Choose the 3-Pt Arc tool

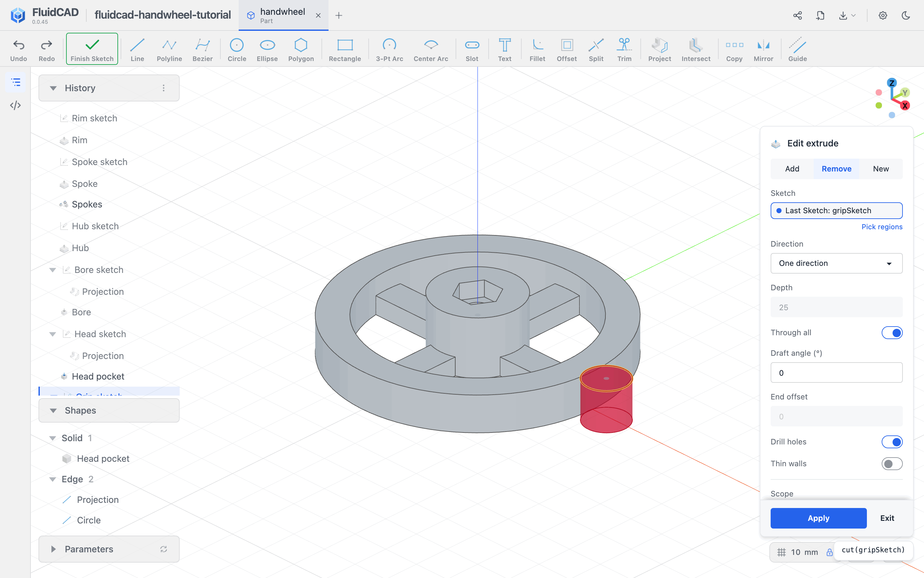coord(389,50)
